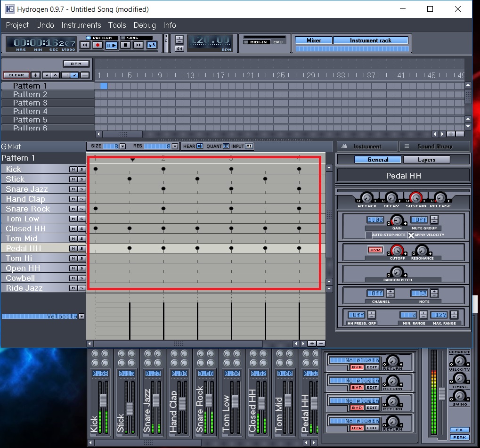Click the record button in the transport bar
The image size is (480, 448).
98,45
